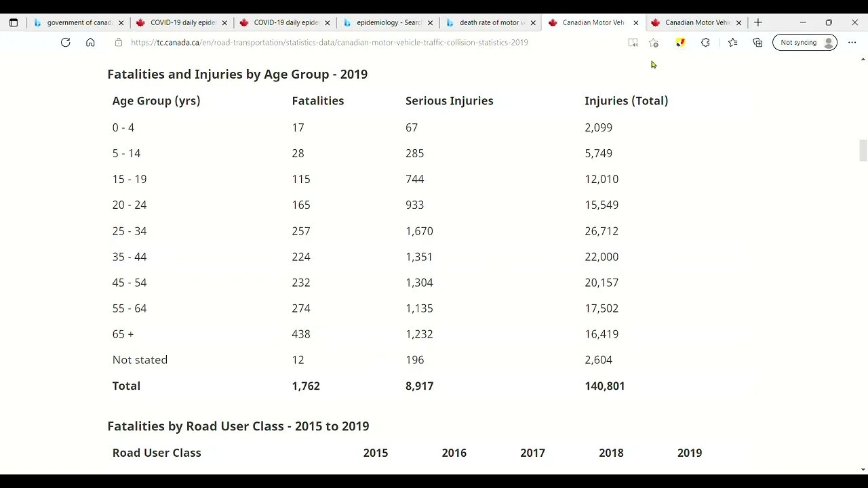Open the Extensions puzzle icon

coord(705,42)
